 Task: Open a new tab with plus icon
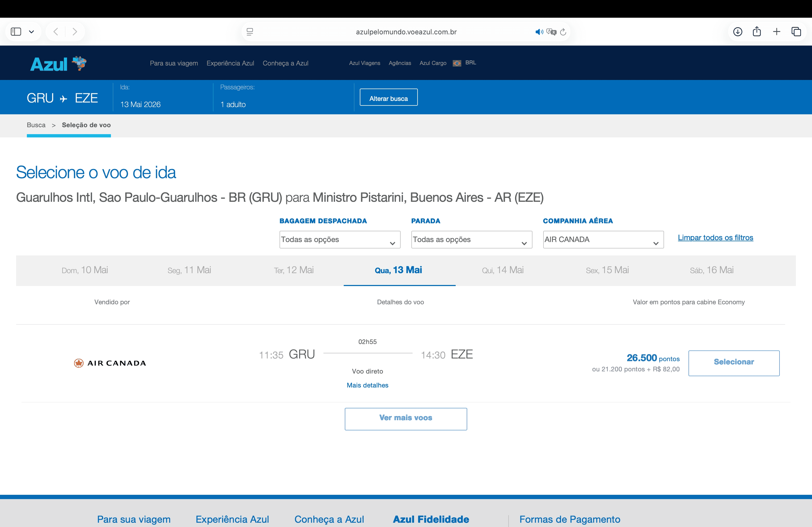(777, 32)
